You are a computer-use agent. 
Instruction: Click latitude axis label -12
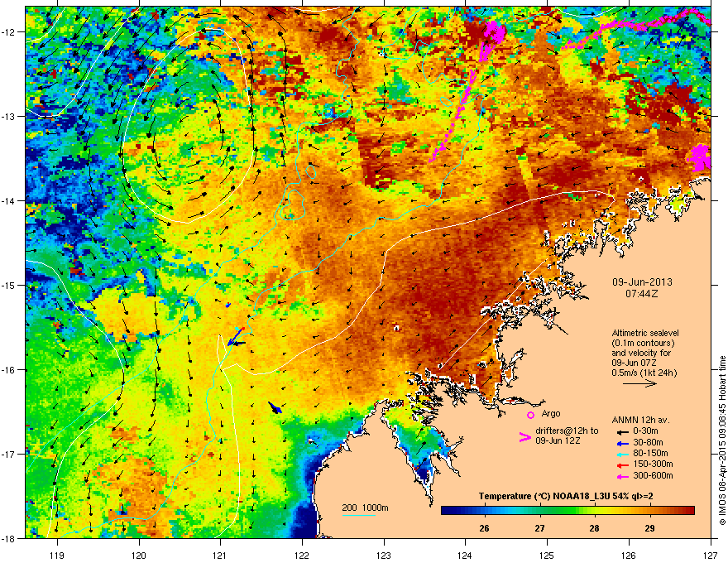pyautogui.click(x=8, y=32)
